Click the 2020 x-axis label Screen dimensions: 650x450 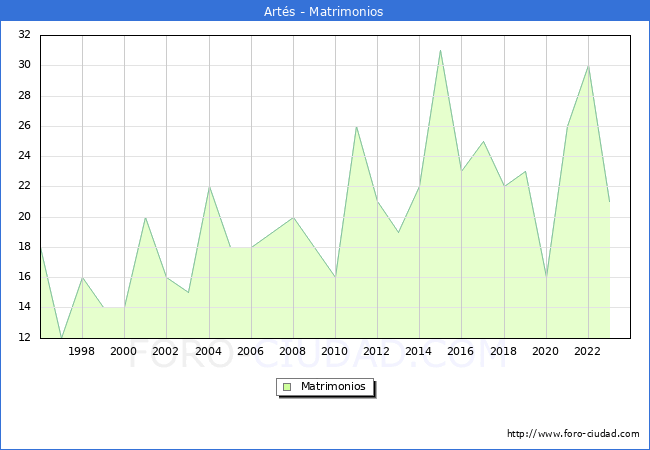(546, 351)
